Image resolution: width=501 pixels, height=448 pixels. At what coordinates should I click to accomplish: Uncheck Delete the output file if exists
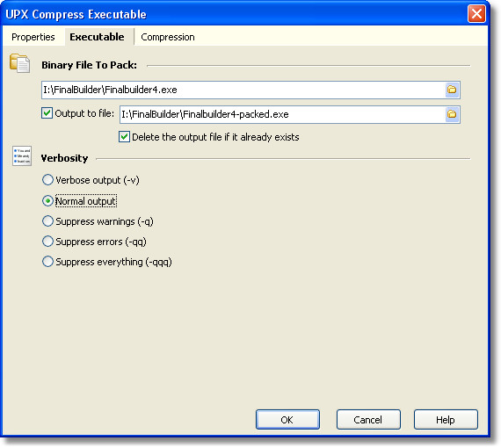124,137
